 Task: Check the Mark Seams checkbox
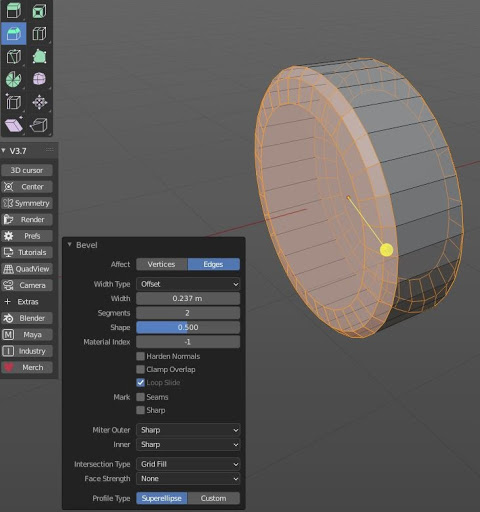[140, 397]
